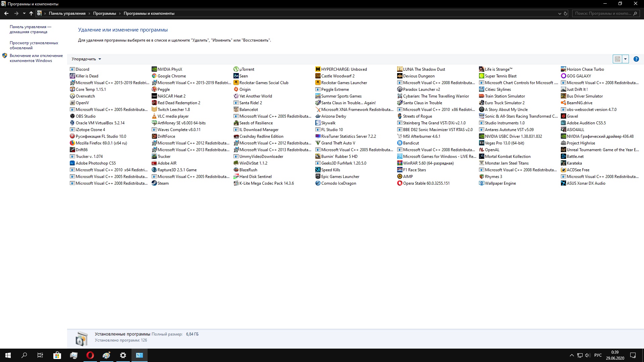The width and height of the screenshot is (644, 362).
Task: Click Windows taskbar search button
Action: [24, 355]
